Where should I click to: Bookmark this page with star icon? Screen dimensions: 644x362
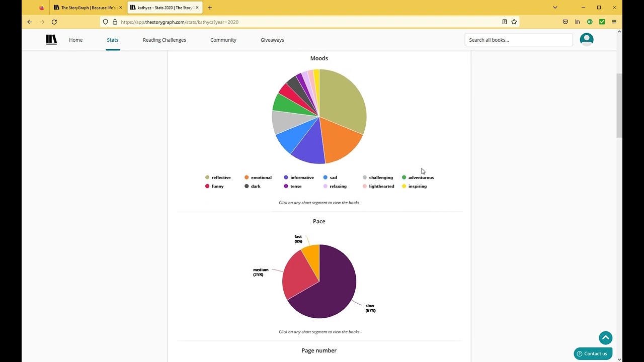pos(514,22)
